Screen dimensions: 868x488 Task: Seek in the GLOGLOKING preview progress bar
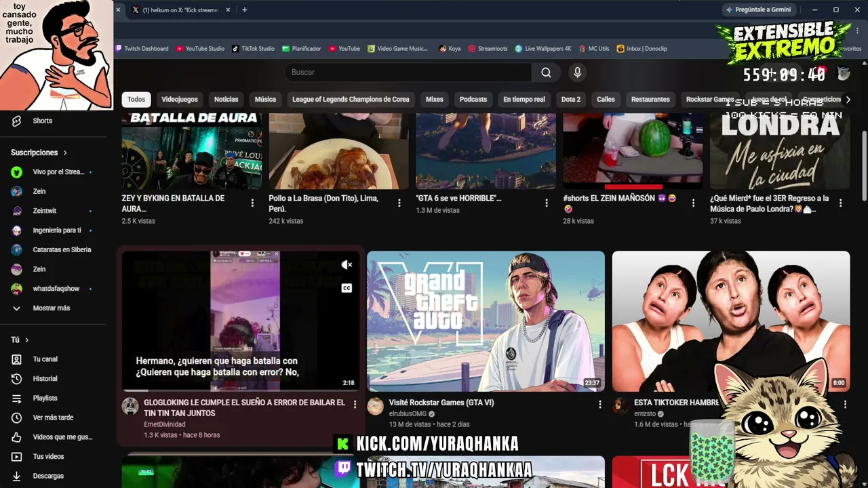(241, 390)
